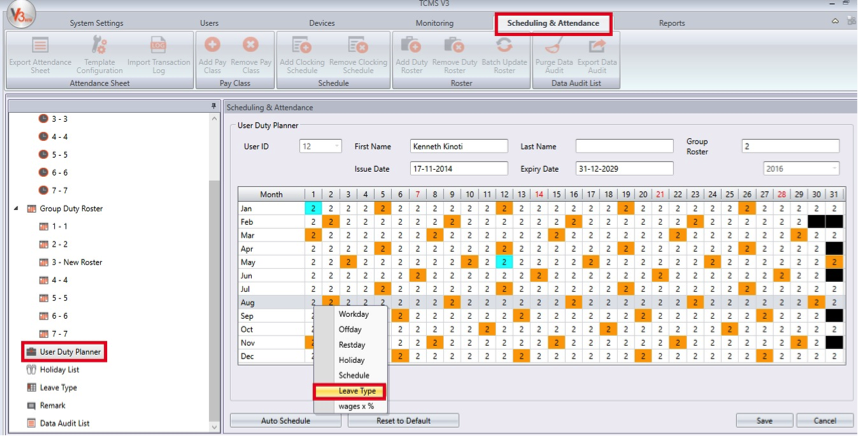The image size is (858, 436).
Task: Choose Holiday from context menu
Action: tap(350, 361)
